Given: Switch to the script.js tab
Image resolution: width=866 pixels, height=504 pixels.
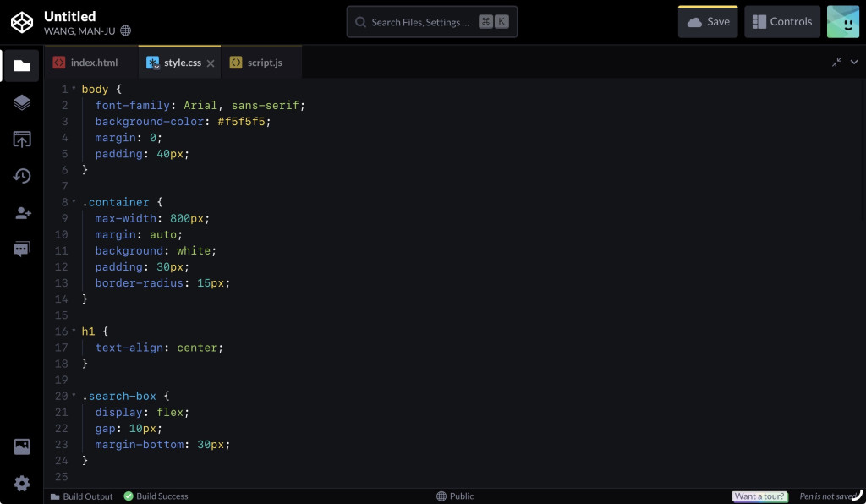Looking at the screenshot, I should click(x=261, y=63).
